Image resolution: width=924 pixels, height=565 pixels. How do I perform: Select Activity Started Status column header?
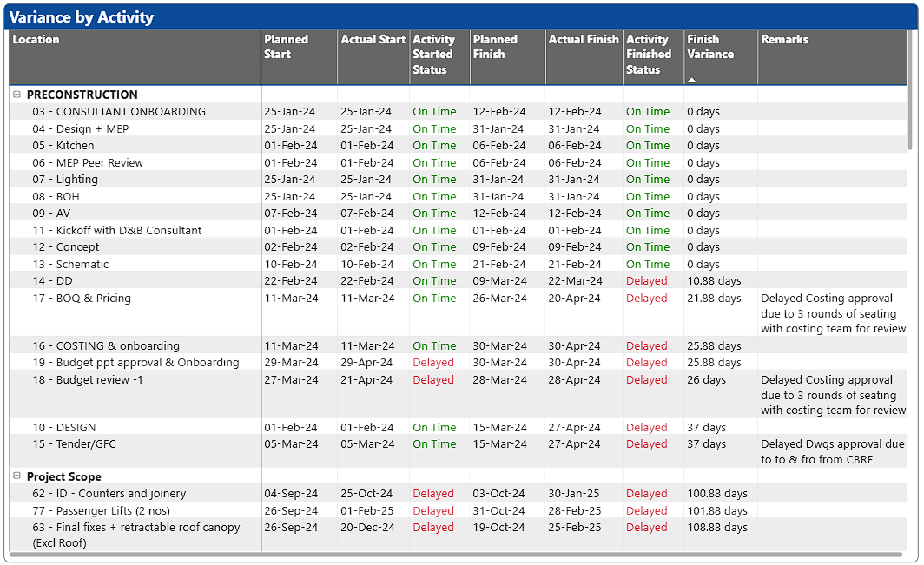click(x=433, y=55)
